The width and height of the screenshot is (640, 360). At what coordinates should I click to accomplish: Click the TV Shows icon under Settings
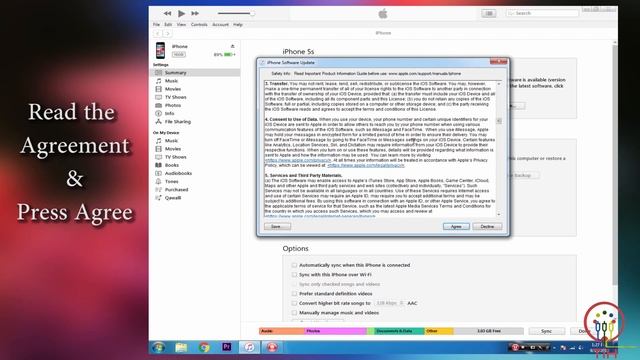[x=159, y=97]
